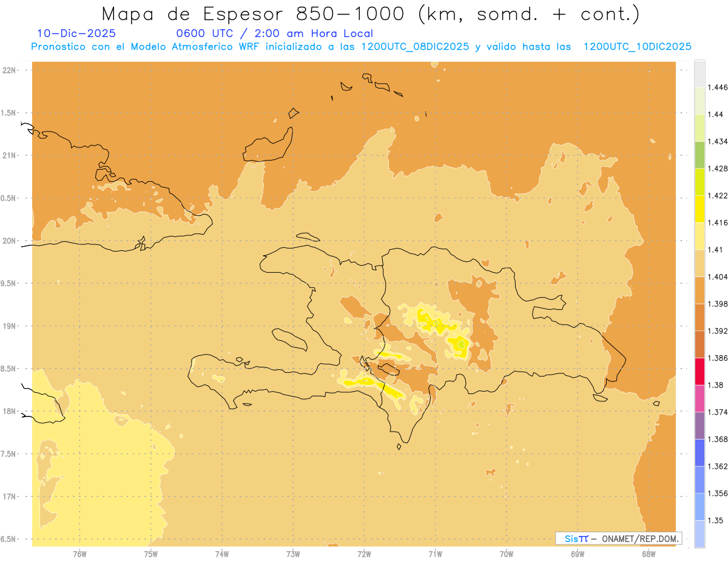
Task: Click the legend value 1.38
Action: point(716,385)
